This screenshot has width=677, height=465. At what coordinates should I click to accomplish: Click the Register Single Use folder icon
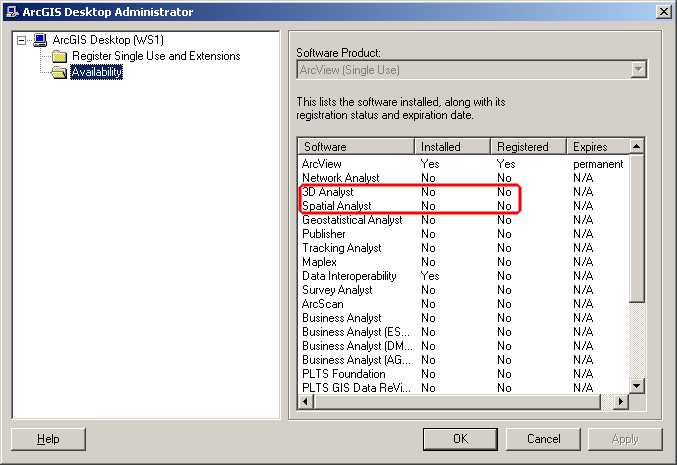coord(60,56)
